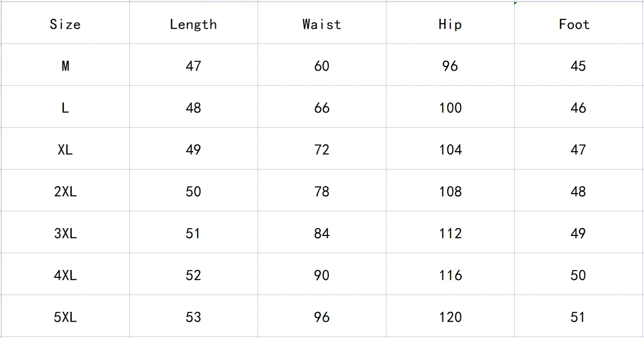Click hip value 116 cell
The width and height of the screenshot is (644, 338).
[x=450, y=275]
